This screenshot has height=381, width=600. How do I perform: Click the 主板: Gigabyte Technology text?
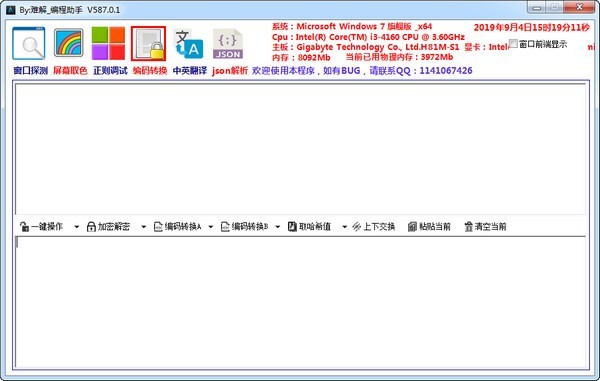[x=365, y=47]
